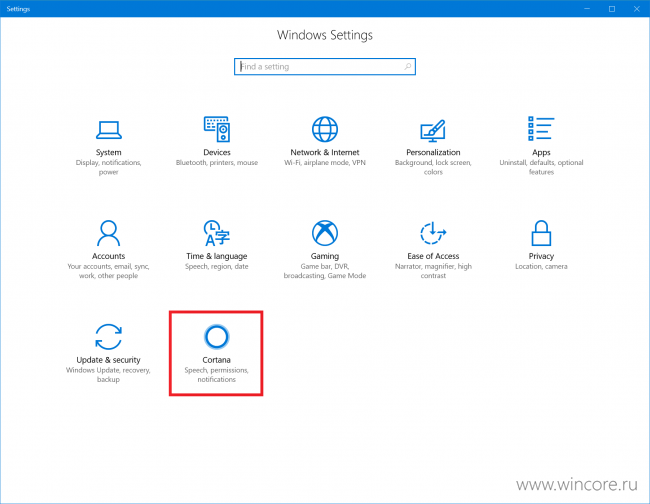650x504 pixels.
Task: Click 'Speech, permissions, notifications' description
Action: [216, 374]
